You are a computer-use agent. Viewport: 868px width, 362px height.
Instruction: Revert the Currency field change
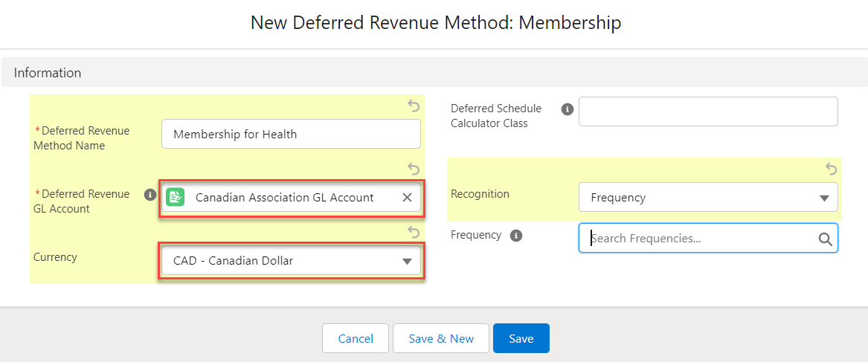(414, 233)
